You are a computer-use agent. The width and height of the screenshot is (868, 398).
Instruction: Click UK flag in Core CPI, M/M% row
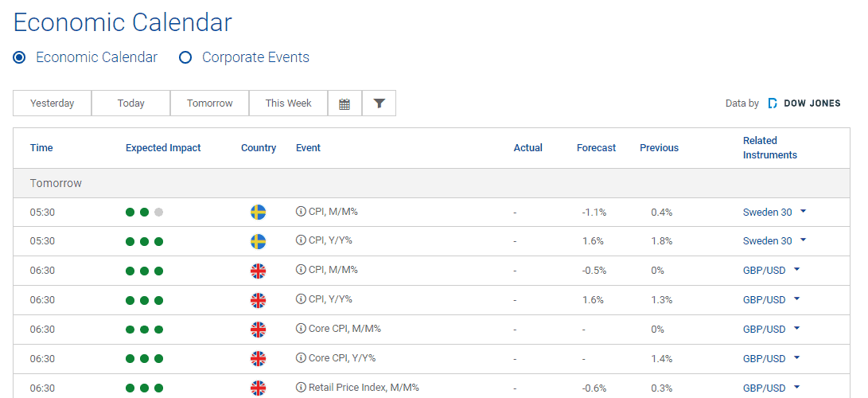[x=258, y=330]
